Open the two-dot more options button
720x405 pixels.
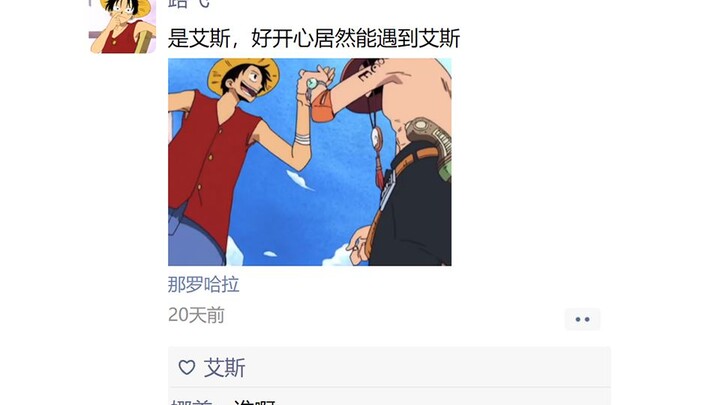click(x=582, y=319)
